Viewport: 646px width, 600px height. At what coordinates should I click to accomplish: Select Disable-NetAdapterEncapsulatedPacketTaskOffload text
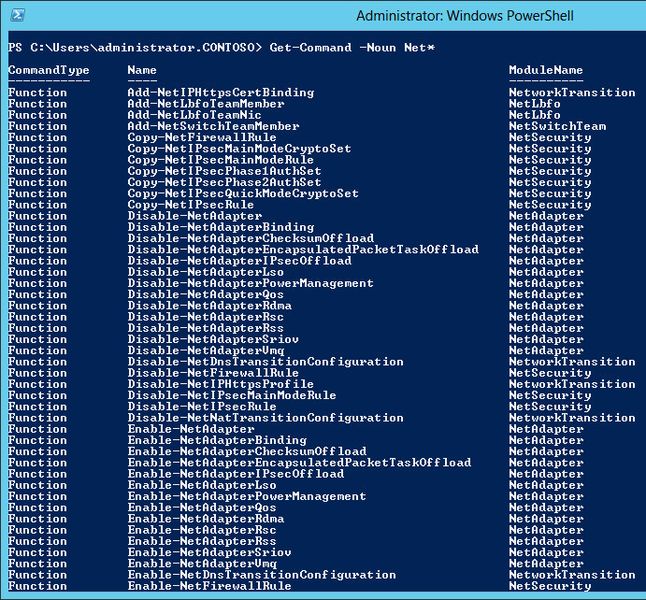pyautogui.click(x=303, y=249)
